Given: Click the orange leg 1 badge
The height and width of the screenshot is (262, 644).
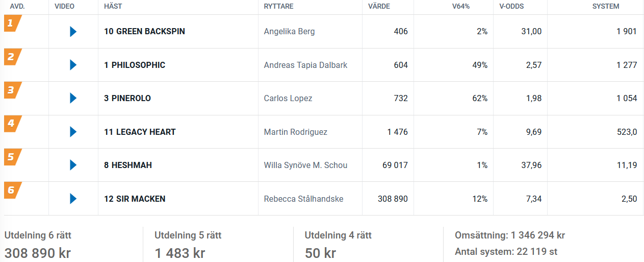Looking at the screenshot, I should 12,23.
